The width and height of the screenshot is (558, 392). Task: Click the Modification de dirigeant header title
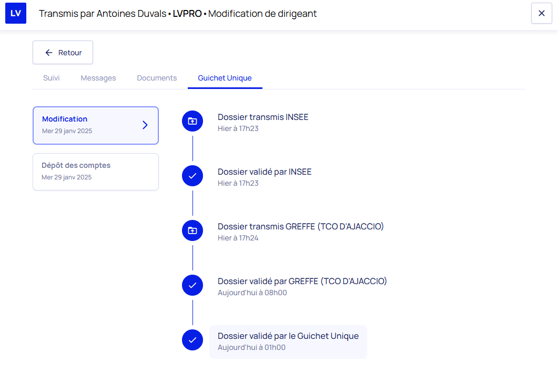tap(262, 14)
